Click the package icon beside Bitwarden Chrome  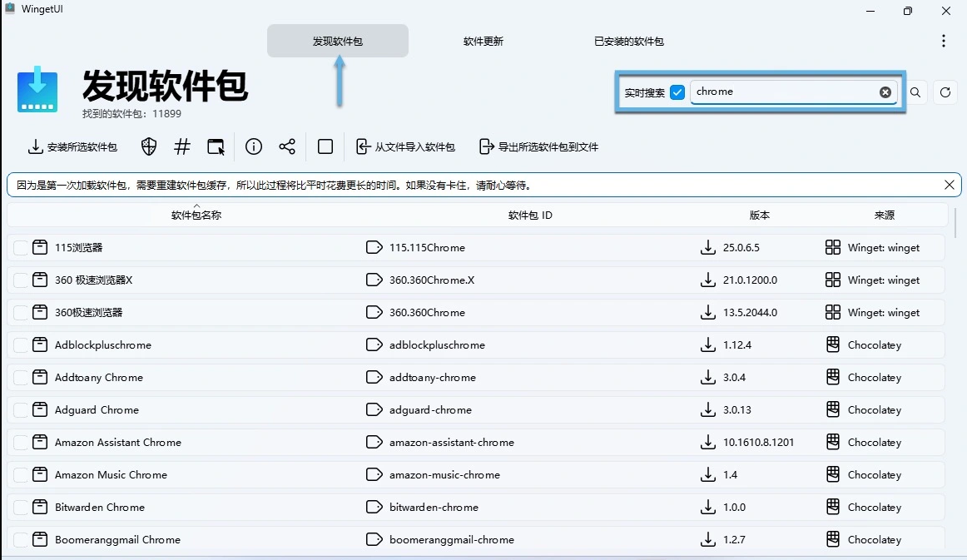pyautogui.click(x=39, y=507)
